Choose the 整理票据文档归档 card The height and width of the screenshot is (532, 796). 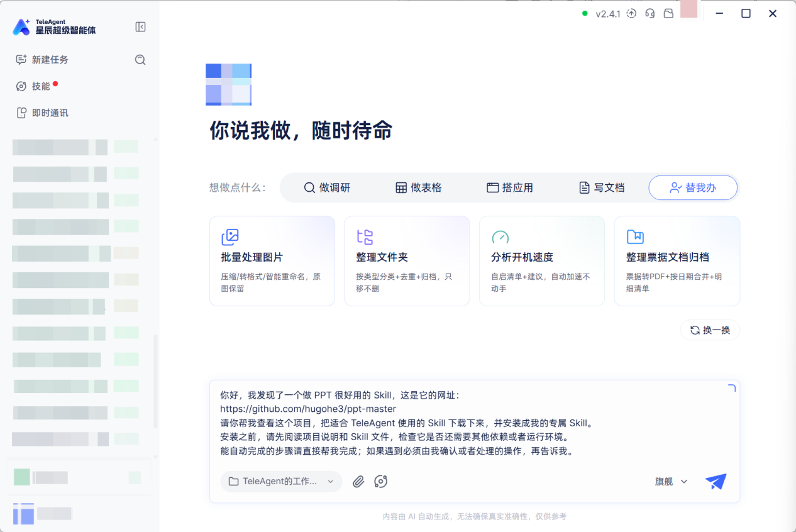677,261
